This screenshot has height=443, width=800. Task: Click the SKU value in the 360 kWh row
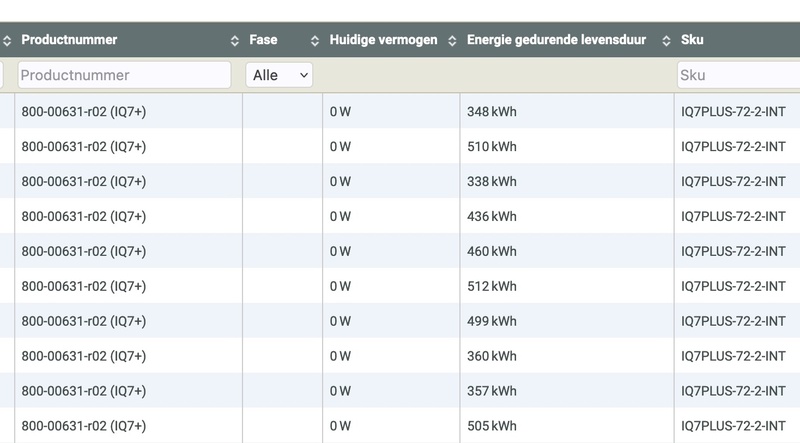click(732, 357)
